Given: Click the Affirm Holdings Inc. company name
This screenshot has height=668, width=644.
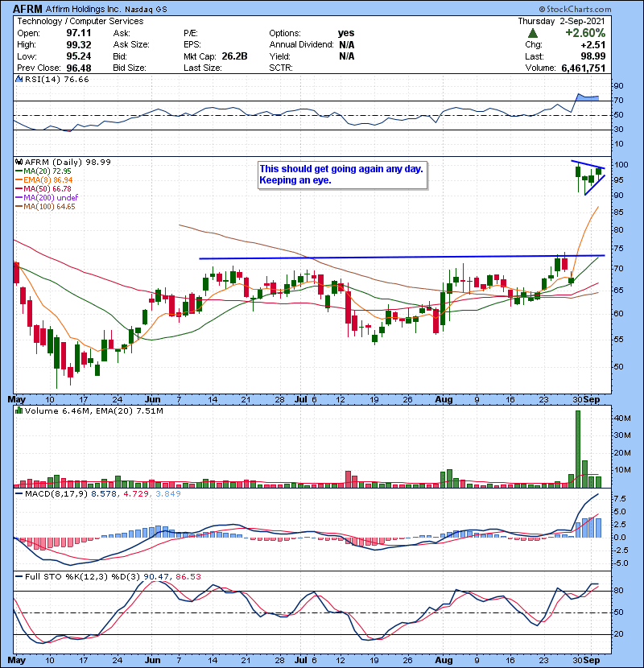Looking at the screenshot, I should pyautogui.click(x=83, y=9).
